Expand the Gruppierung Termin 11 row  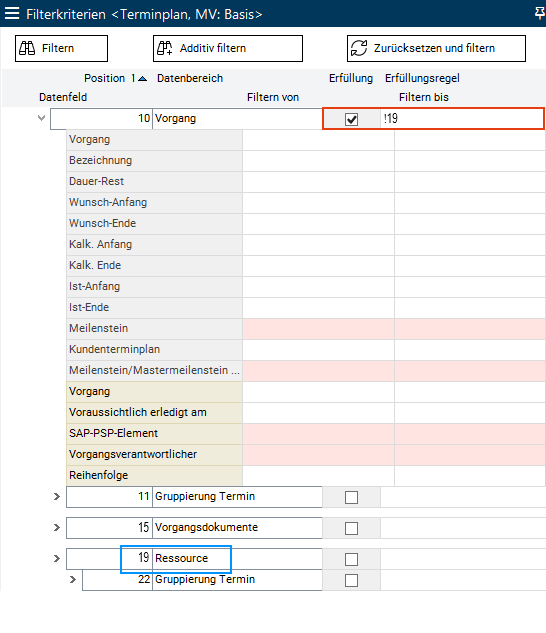pyautogui.click(x=57, y=497)
